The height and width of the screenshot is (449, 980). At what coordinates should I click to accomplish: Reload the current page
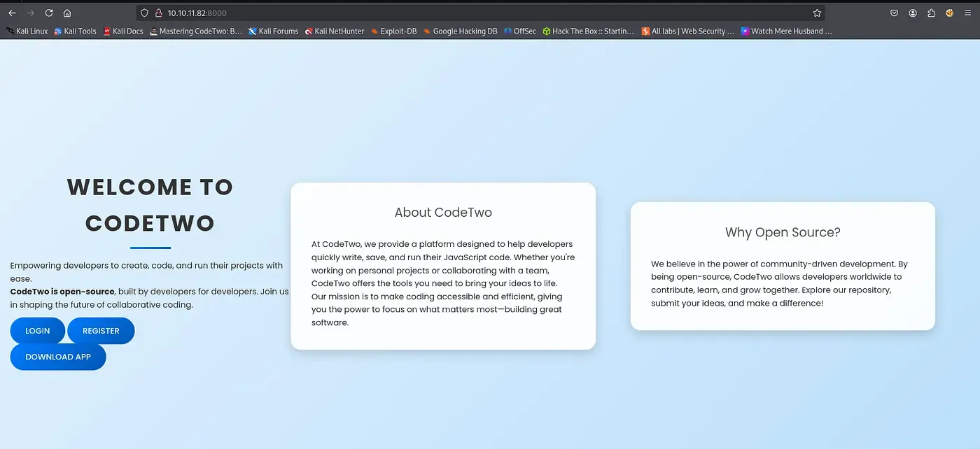(49, 13)
